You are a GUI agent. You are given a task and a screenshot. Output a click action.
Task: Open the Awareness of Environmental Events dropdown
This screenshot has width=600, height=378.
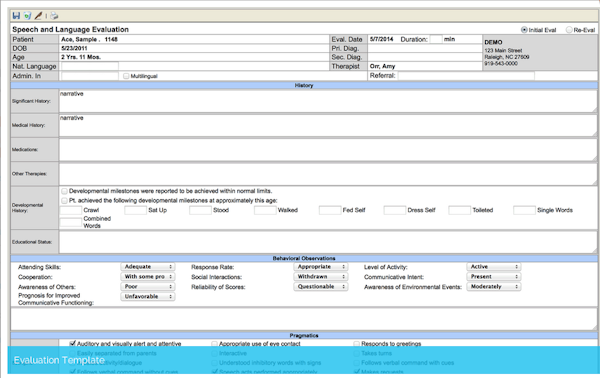pyautogui.click(x=494, y=287)
